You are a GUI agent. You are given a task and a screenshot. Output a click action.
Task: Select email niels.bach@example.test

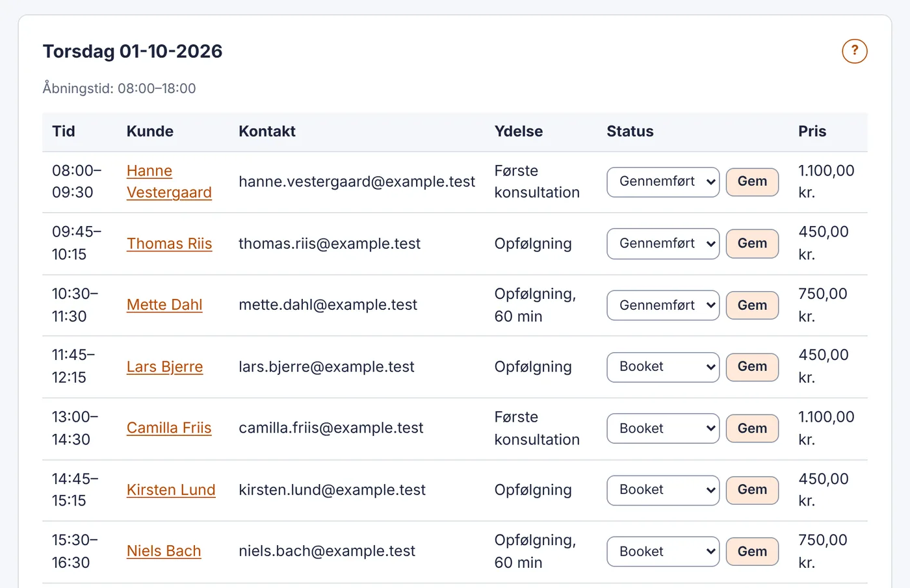(x=327, y=551)
